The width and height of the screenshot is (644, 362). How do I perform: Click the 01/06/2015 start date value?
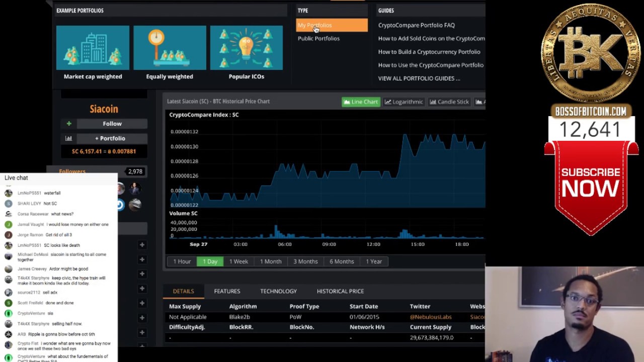pos(364,317)
